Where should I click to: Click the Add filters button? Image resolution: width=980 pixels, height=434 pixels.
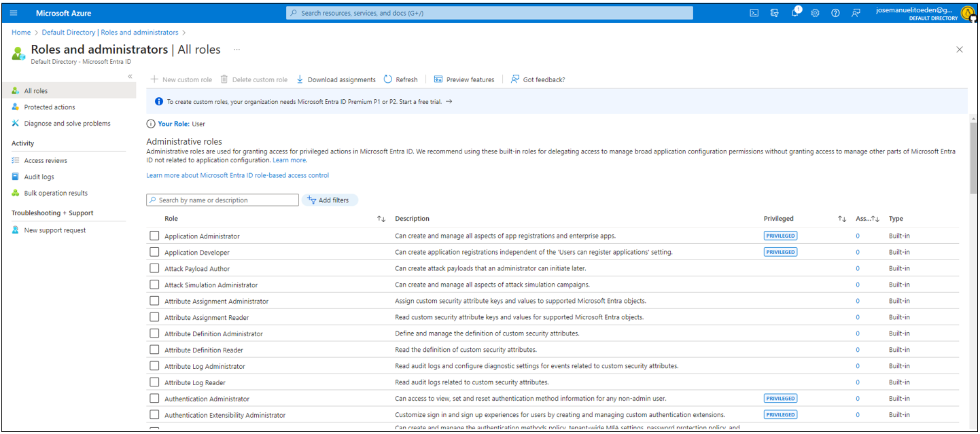pos(330,200)
